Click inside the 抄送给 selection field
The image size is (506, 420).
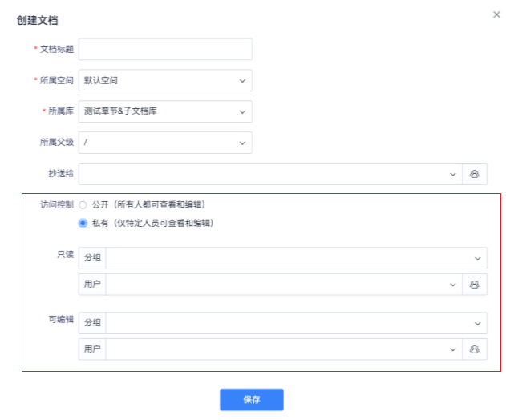(x=270, y=174)
